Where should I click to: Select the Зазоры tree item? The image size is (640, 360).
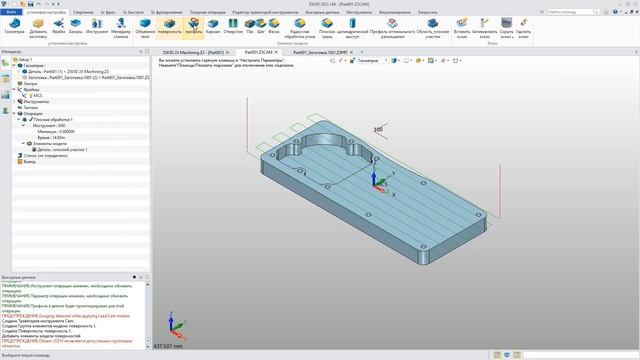[x=30, y=83]
